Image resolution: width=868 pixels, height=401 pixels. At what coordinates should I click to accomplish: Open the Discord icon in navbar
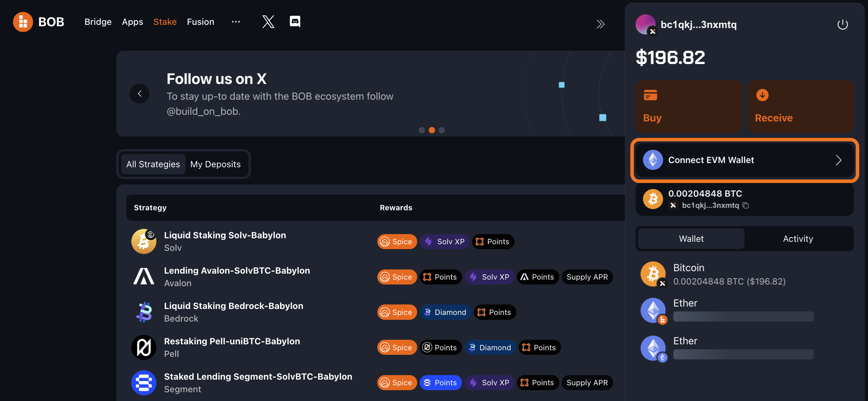click(295, 22)
